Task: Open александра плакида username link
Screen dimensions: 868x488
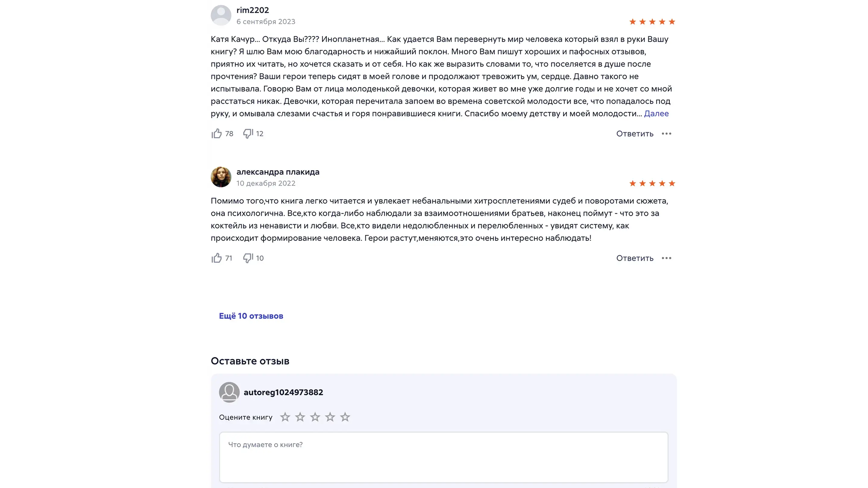Action: (x=278, y=172)
